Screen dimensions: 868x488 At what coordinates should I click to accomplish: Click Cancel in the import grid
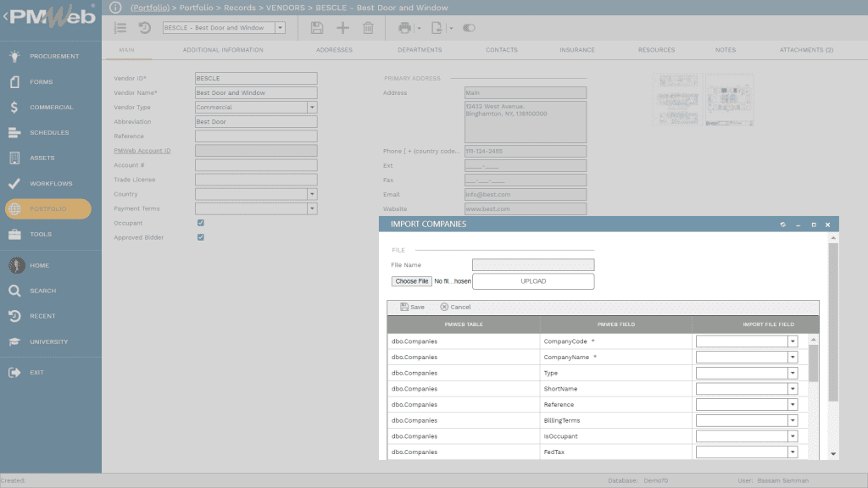455,307
